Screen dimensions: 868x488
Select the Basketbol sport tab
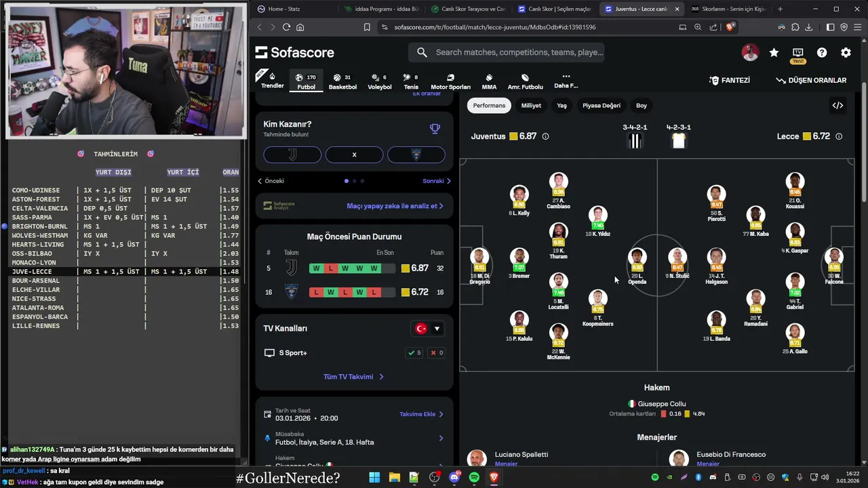pos(342,81)
